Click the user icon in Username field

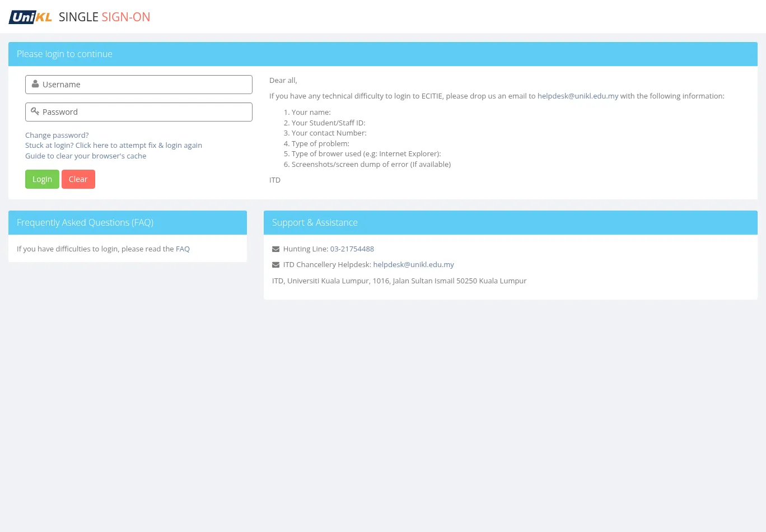[35, 85]
